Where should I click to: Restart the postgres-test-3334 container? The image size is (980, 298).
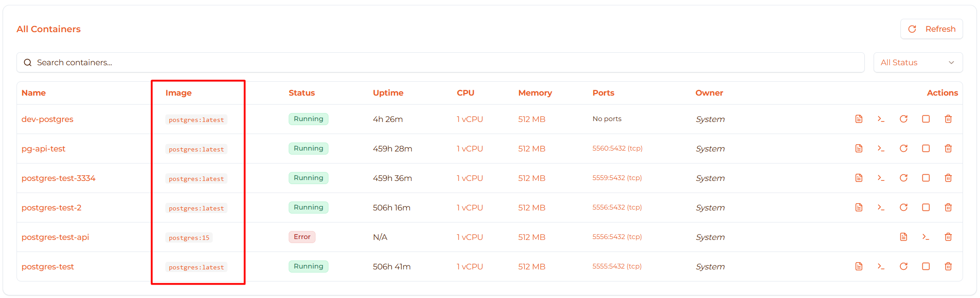pyautogui.click(x=903, y=178)
